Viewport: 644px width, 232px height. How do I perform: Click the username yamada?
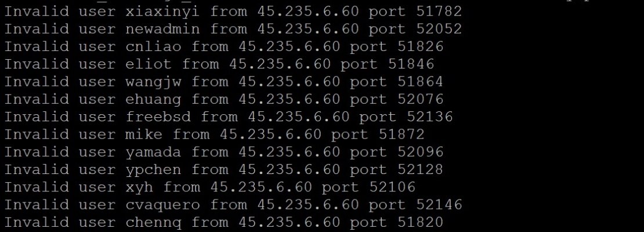click(153, 153)
